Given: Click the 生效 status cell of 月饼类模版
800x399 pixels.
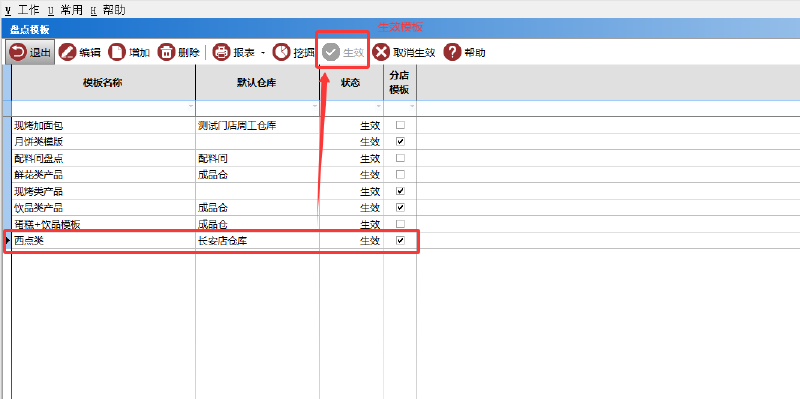Looking at the screenshot, I should [352, 141].
